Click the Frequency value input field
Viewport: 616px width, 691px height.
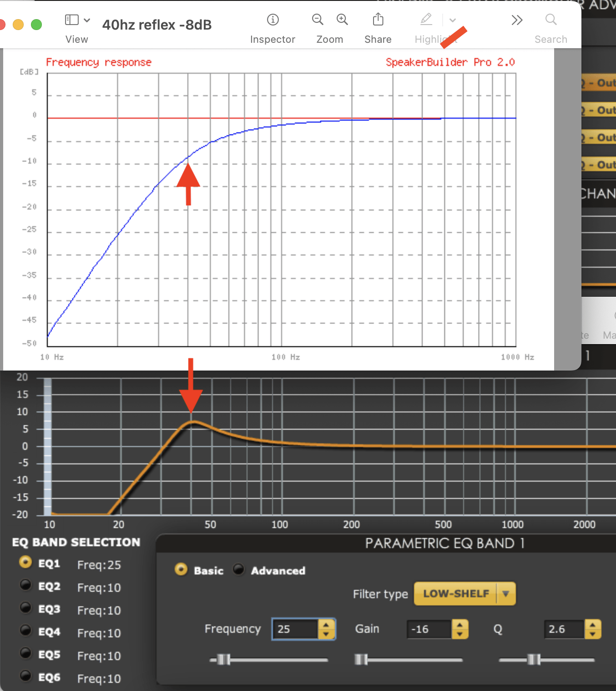(295, 629)
